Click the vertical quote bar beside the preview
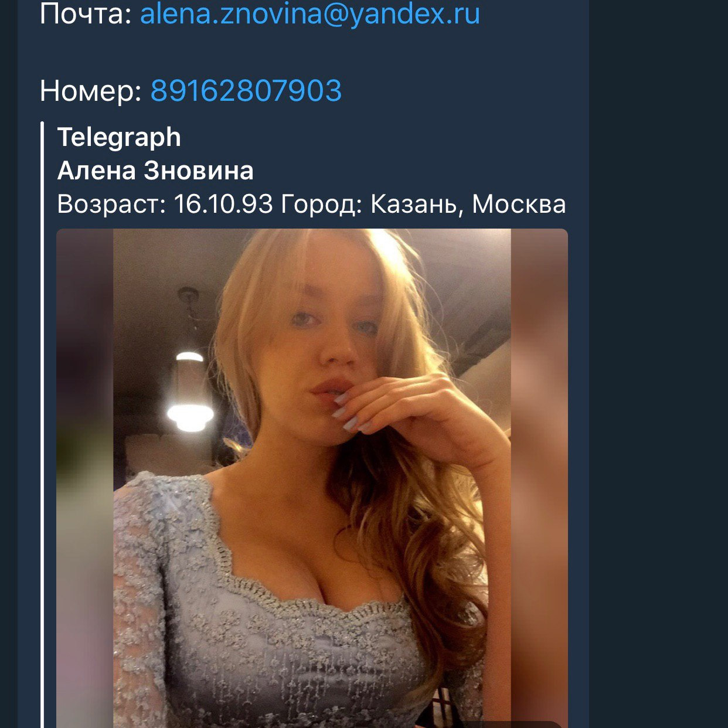The height and width of the screenshot is (728, 728). 42,410
